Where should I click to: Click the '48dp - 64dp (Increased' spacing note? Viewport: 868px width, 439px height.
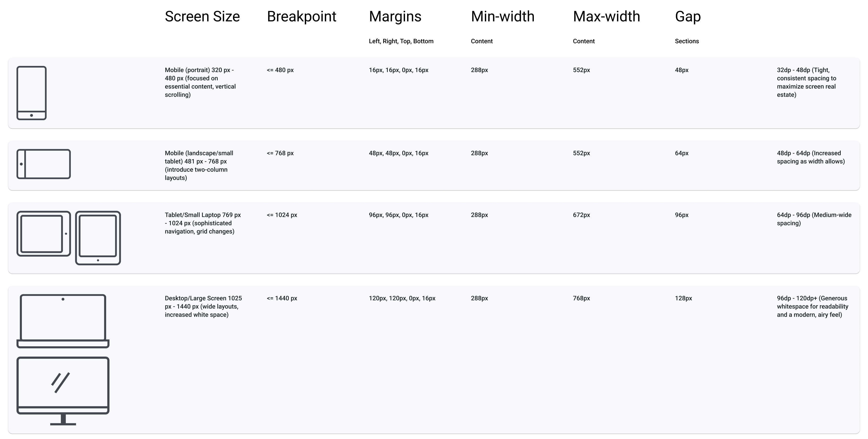click(x=811, y=157)
